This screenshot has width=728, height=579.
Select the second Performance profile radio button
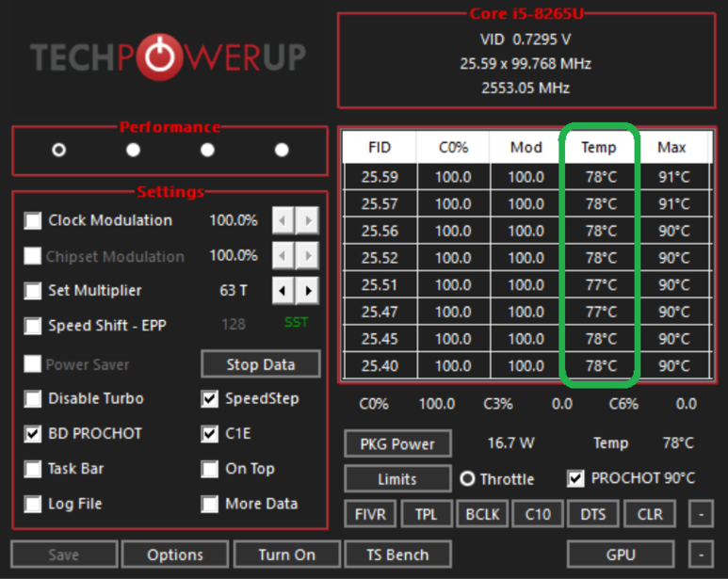coord(133,150)
